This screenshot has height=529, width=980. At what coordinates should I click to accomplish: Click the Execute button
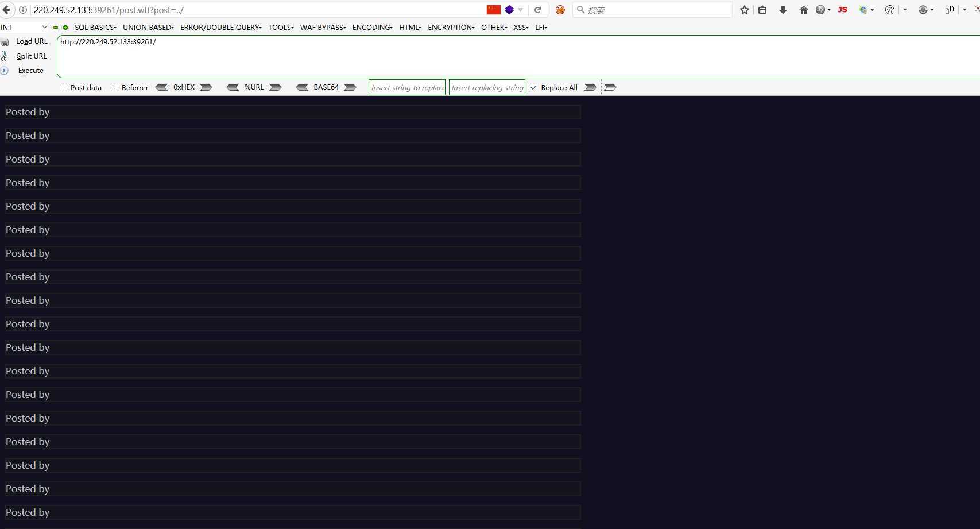point(31,71)
